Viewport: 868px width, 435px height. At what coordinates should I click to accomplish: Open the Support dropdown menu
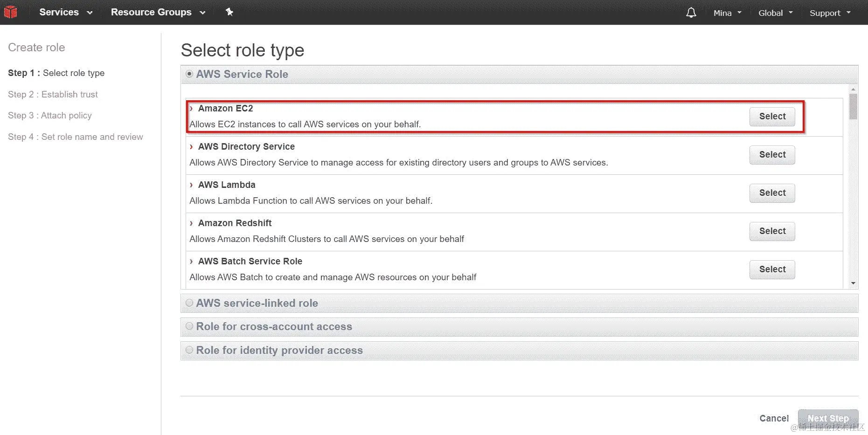tap(830, 13)
